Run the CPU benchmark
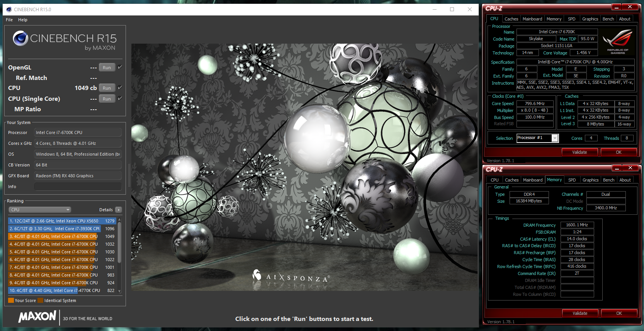The image size is (644, 331). (107, 88)
